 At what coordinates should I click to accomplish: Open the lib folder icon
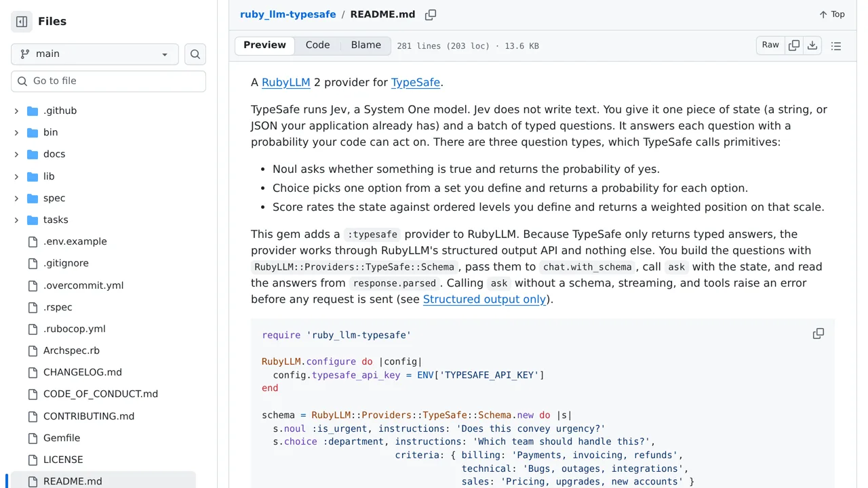click(33, 176)
